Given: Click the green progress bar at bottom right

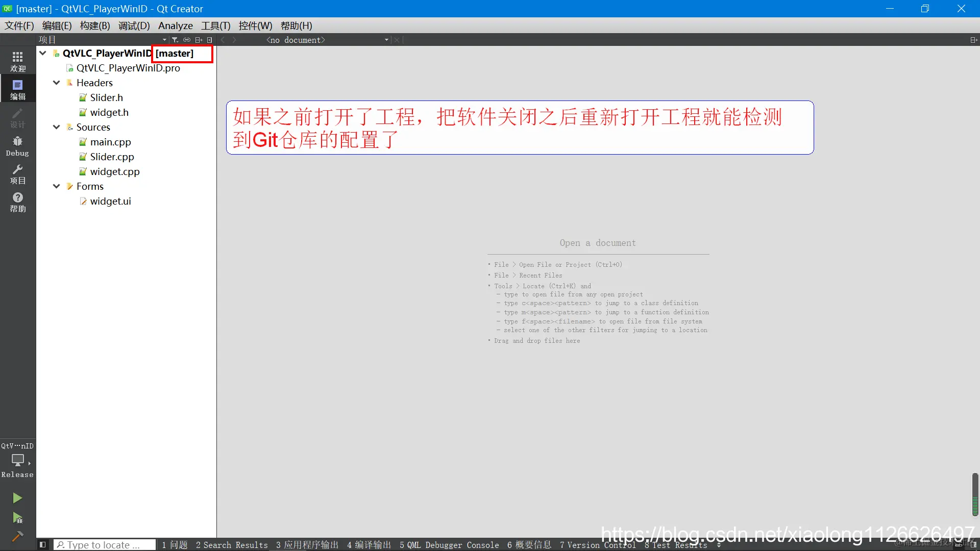Looking at the screenshot, I should coord(975,495).
